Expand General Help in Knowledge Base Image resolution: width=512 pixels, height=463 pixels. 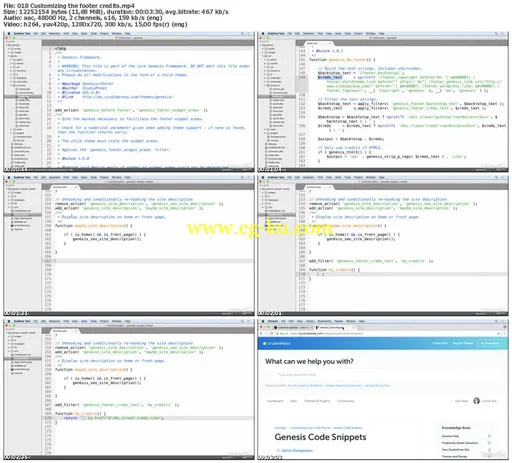pos(489,436)
